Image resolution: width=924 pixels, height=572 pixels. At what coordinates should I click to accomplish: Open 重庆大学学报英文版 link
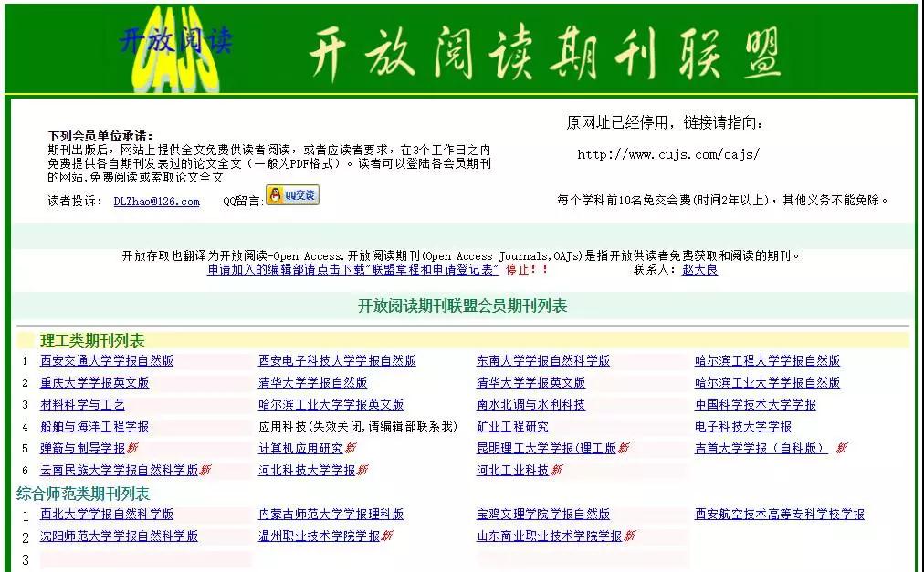(94, 382)
